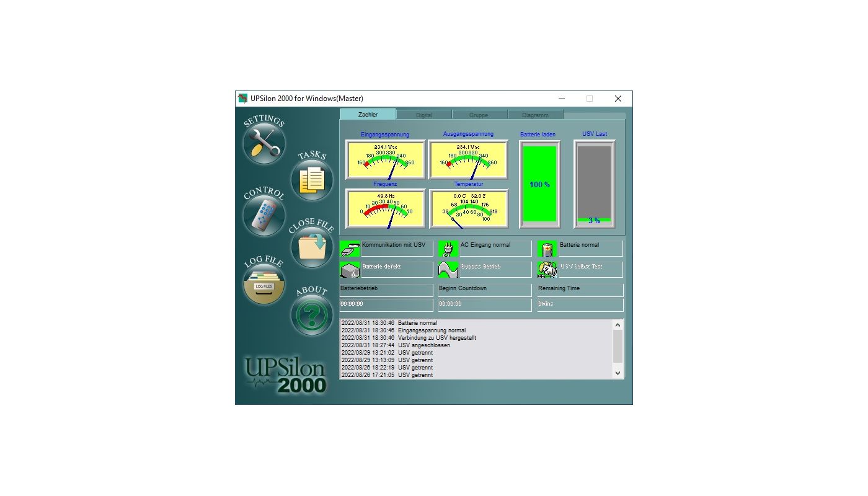Click the Ausgangsspannung voltage gauge
Image resolution: width=868 pixels, height=496 pixels.
pos(468,160)
